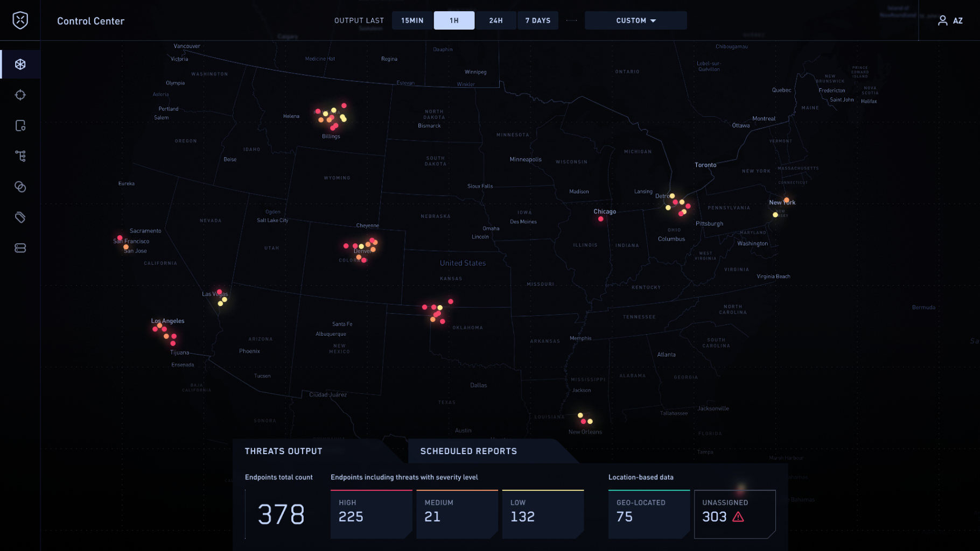Select the 1H time range

pos(454,20)
